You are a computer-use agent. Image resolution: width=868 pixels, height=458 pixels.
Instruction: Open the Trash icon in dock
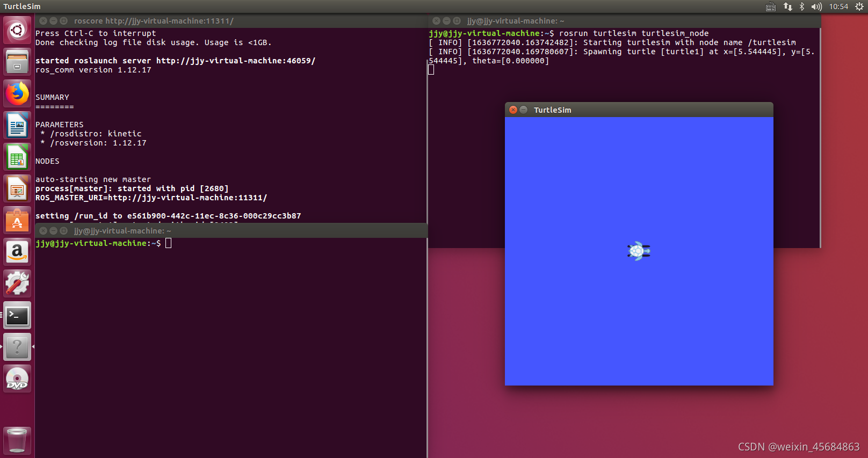point(17,440)
